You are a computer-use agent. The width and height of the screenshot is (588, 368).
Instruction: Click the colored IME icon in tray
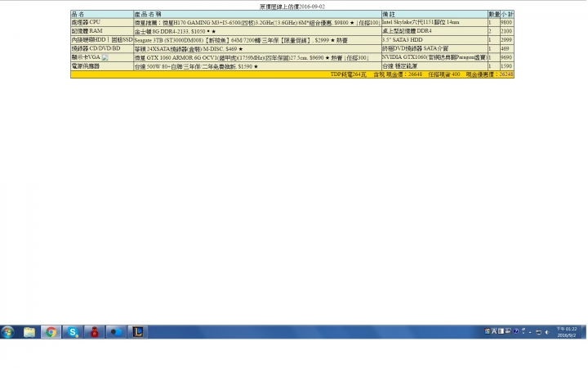click(x=487, y=331)
